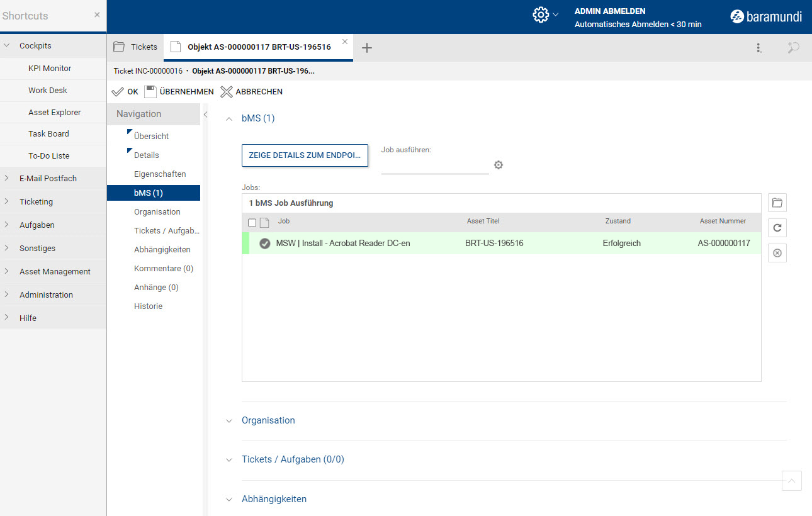
Task: Collapse the Navigation panel with arrow
Action: click(x=205, y=115)
